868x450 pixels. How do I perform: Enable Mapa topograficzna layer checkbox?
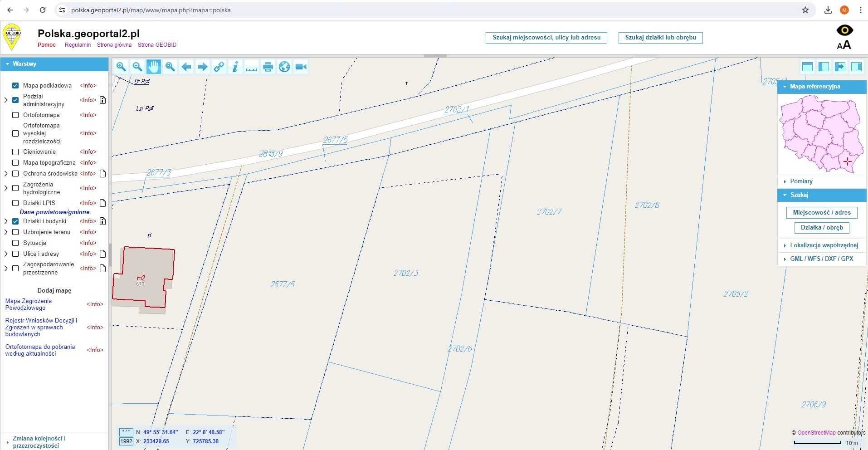click(15, 163)
